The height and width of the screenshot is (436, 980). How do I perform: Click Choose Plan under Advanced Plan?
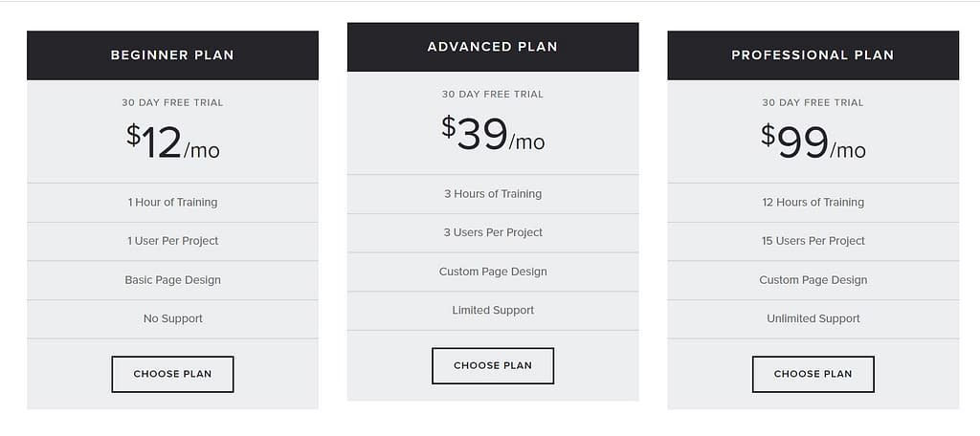pos(493,365)
